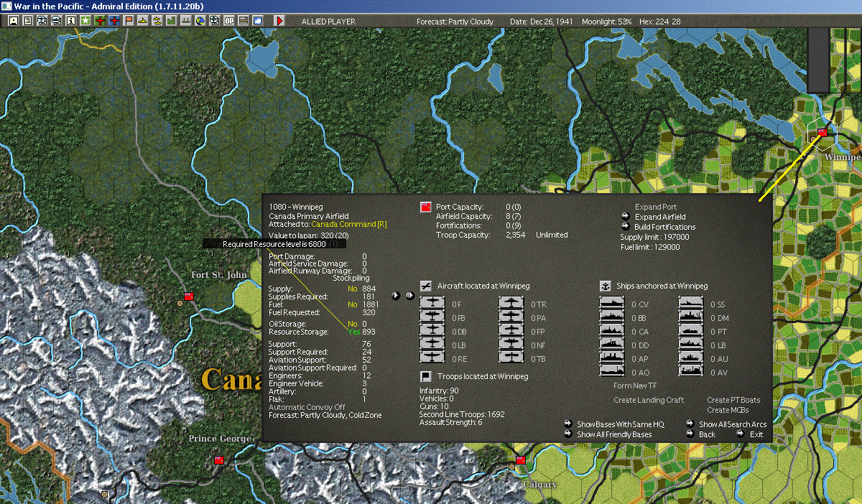Click the patrol aircraft icon labeled 0 PA

pos(511,317)
